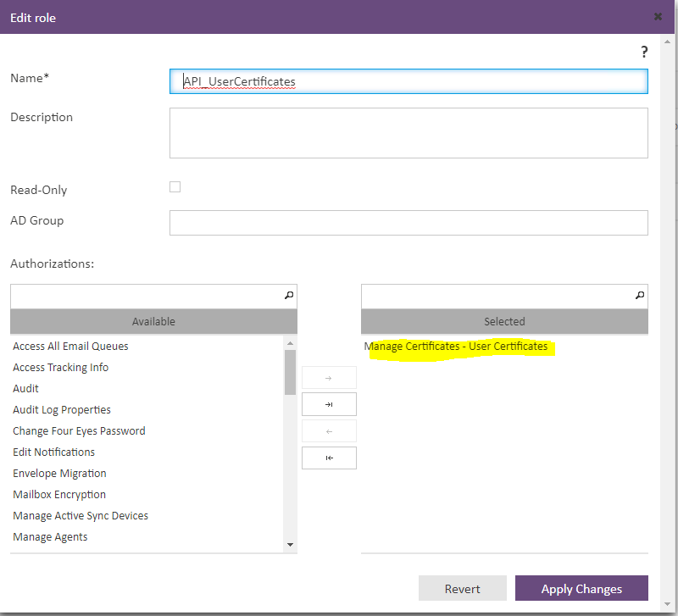Viewport: 678px width, 616px height.
Task: Select Audit Log Properties authorization
Action: 62,410
